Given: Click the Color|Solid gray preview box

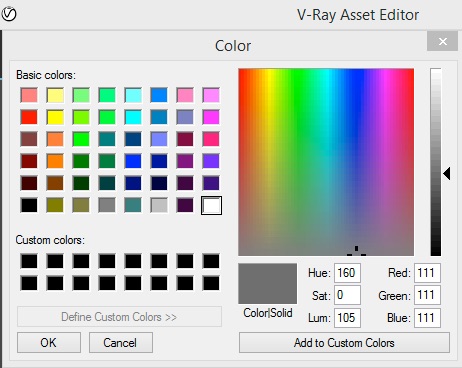Looking at the screenshot, I should (267, 284).
